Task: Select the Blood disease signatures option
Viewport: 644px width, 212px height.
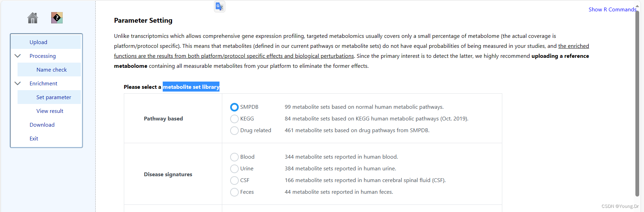Action: [234, 157]
